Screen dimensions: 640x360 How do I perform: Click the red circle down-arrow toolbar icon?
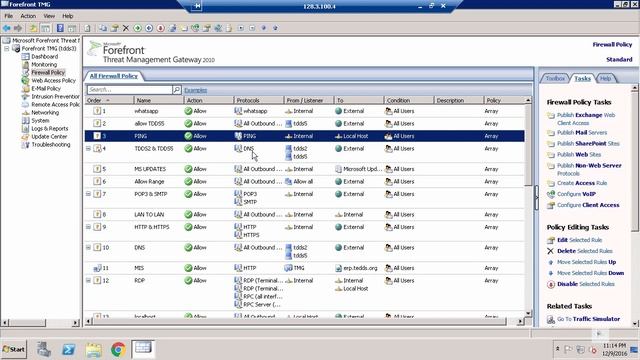160,28
